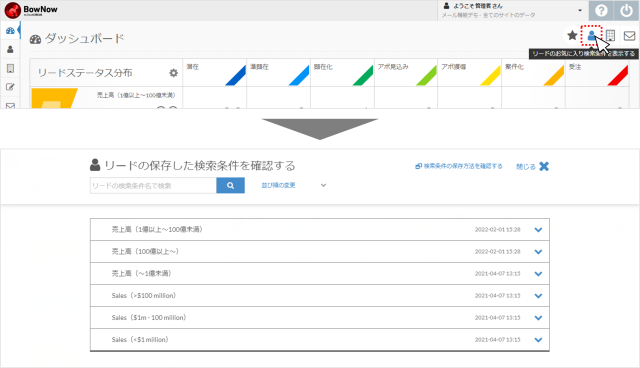Viewport: 640px width, 368px height.
Task: Click the BowNow logo
Action: pos(31,10)
